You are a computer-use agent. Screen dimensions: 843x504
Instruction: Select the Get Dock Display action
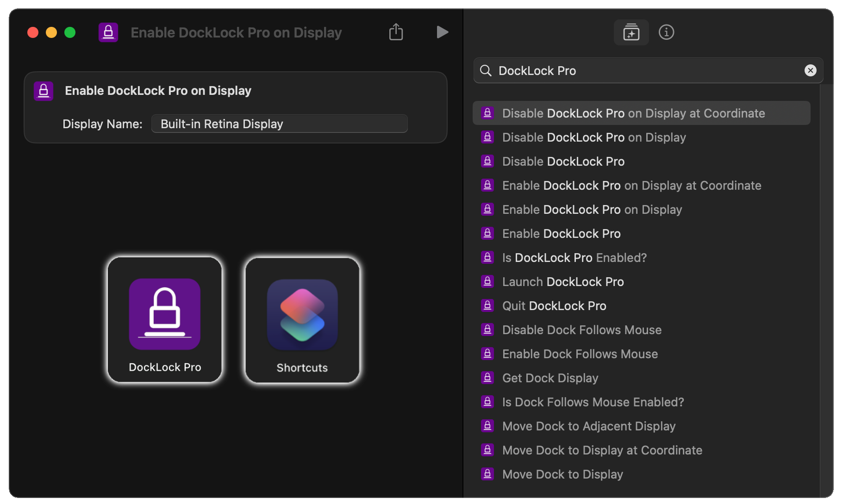click(641, 378)
